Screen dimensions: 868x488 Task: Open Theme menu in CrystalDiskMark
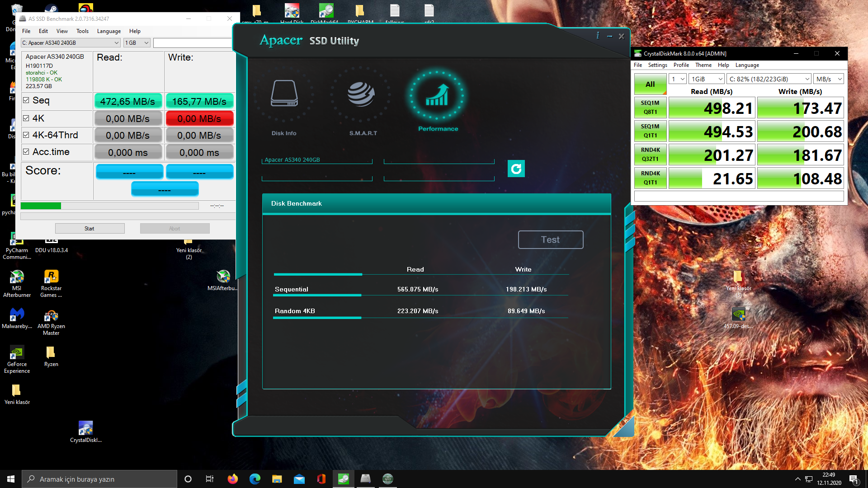click(703, 65)
